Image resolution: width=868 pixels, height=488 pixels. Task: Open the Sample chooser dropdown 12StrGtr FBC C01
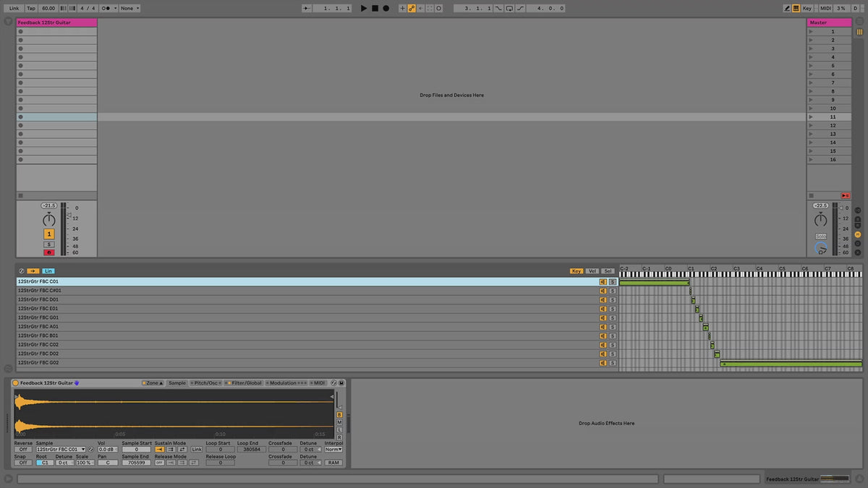(61, 450)
